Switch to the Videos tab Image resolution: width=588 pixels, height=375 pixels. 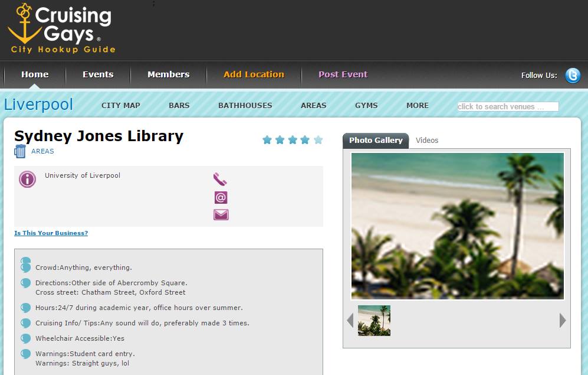(427, 141)
